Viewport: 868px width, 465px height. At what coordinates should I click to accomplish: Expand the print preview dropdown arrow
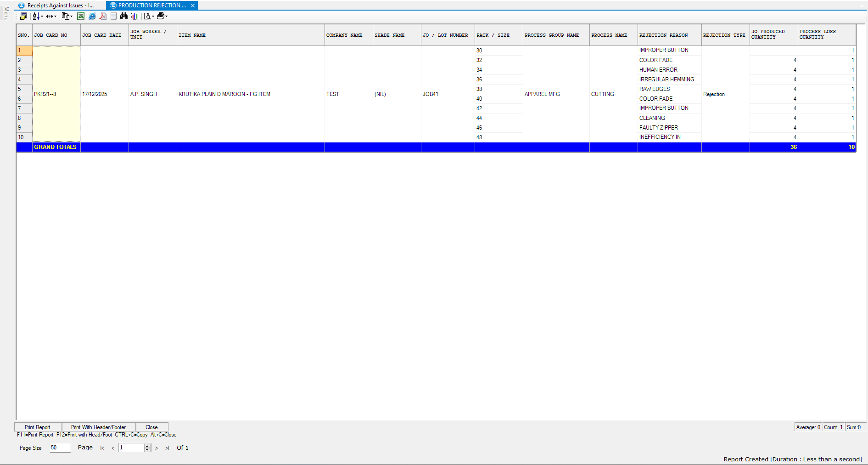pos(153,17)
